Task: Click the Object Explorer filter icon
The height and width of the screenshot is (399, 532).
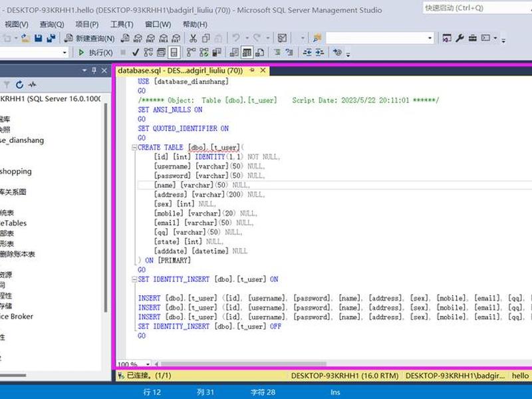Action: point(6,84)
